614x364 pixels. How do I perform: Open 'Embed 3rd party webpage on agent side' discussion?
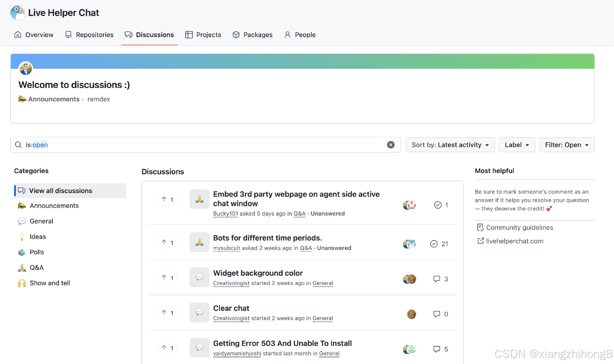pos(296,199)
